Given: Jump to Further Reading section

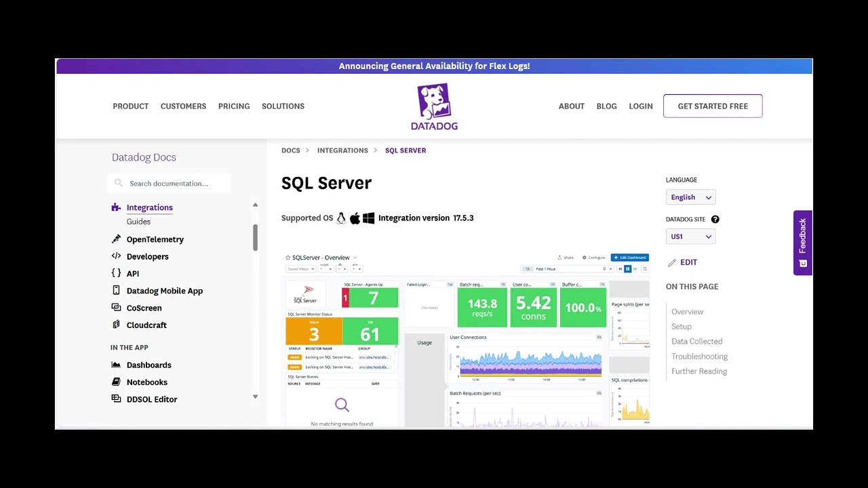Looking at the screenshot, I should tap(699, 371).
